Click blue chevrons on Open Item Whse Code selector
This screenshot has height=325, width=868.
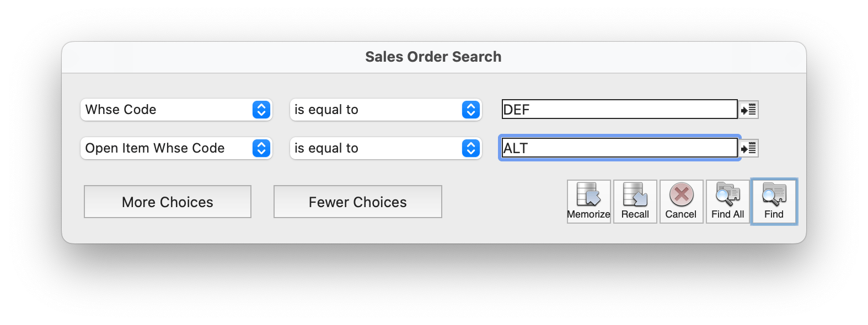pyautogui.click(x=261, y=148)
